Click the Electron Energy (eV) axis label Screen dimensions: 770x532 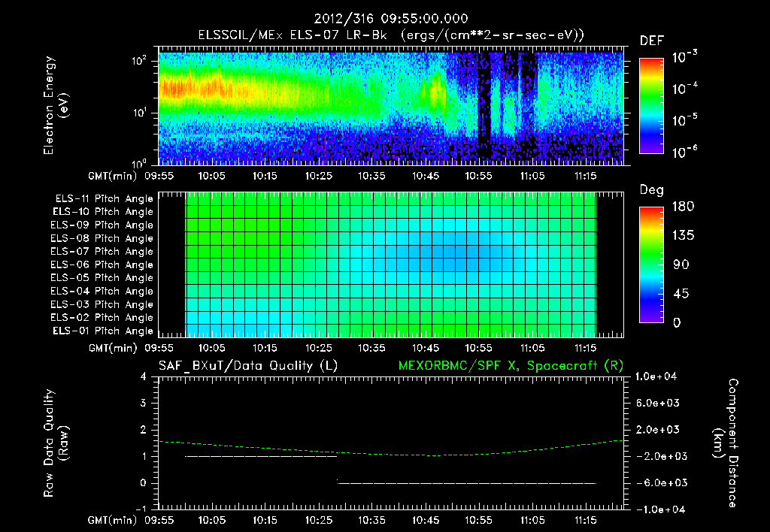pos(56,105)
